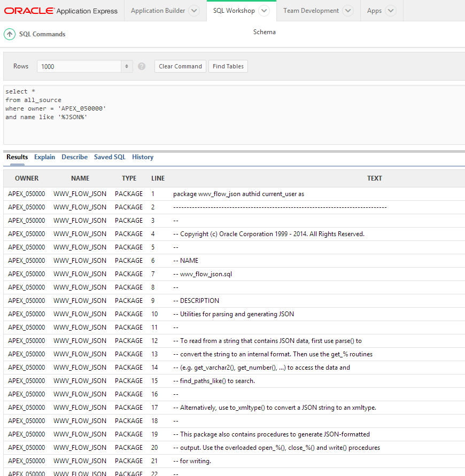Click the 'and name like %JSON%' editor line
This screenshot has height=476, width=465.
[x=46, y=117]
